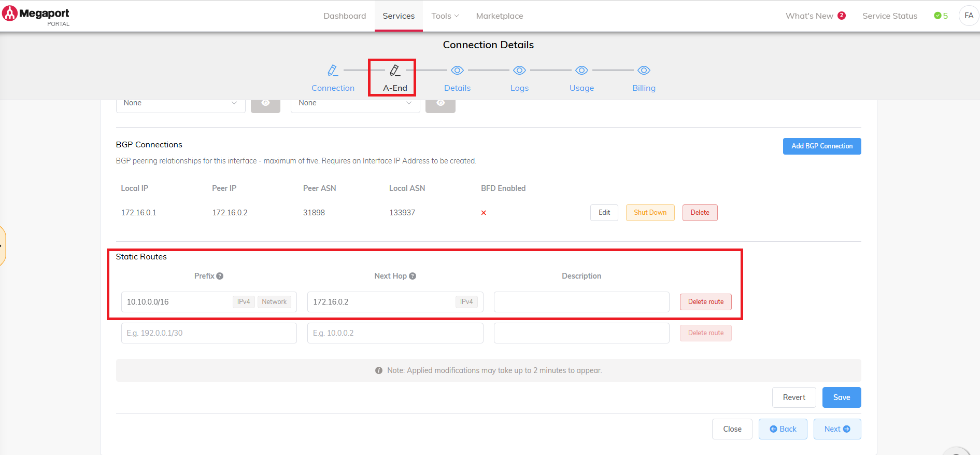Close the connection details
980x455 pixels.
coord(732,429)
